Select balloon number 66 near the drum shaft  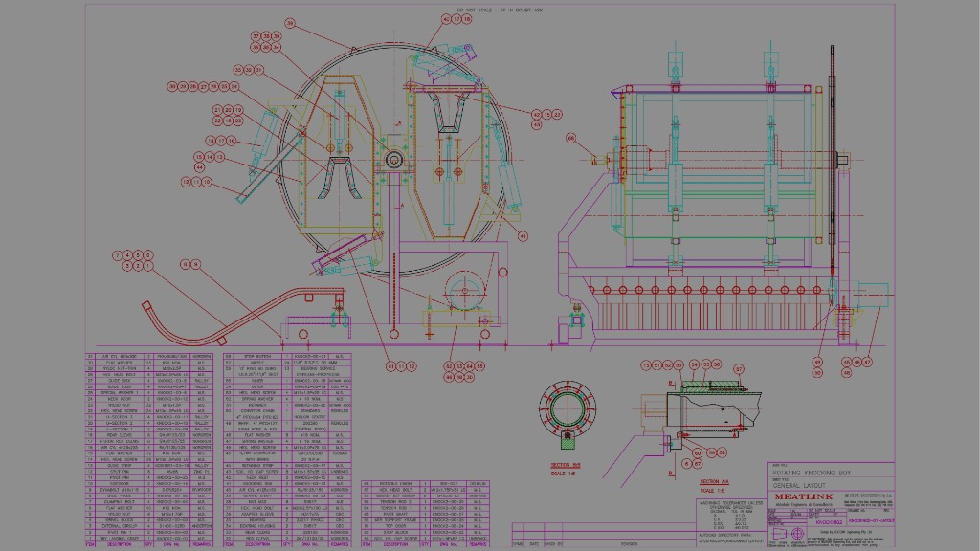[x=570, y=139]
